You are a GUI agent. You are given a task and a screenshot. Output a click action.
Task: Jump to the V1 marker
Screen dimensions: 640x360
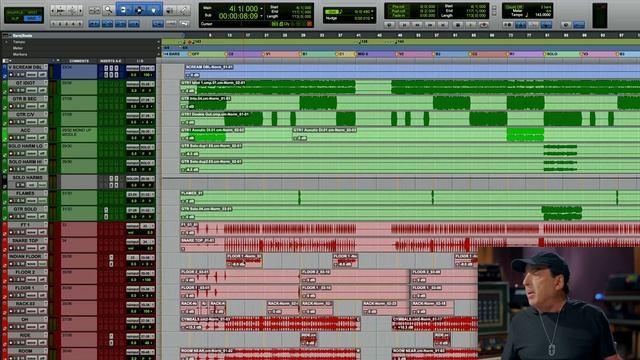point(268,54)
